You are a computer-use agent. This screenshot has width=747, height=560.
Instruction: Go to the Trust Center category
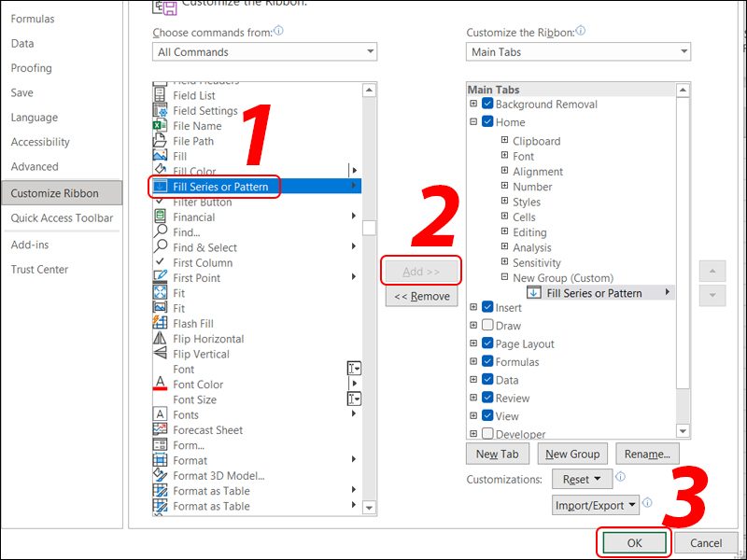click(x=39, y=270)
